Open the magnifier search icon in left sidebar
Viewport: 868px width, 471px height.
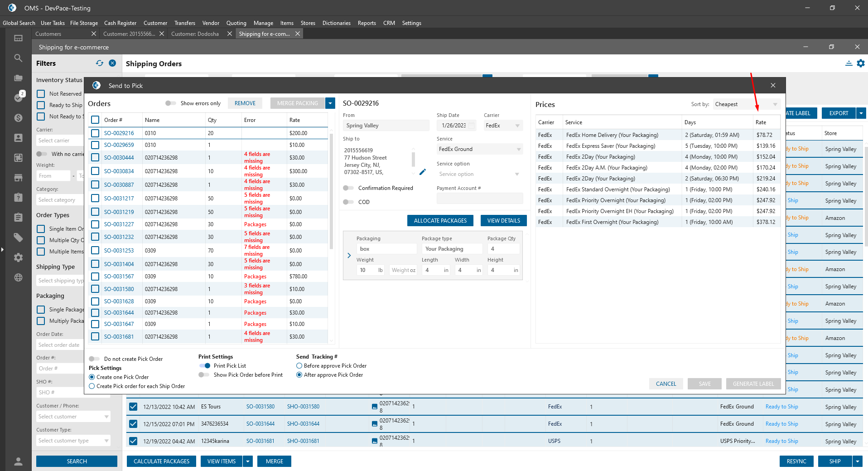click(x=18, y=58)
